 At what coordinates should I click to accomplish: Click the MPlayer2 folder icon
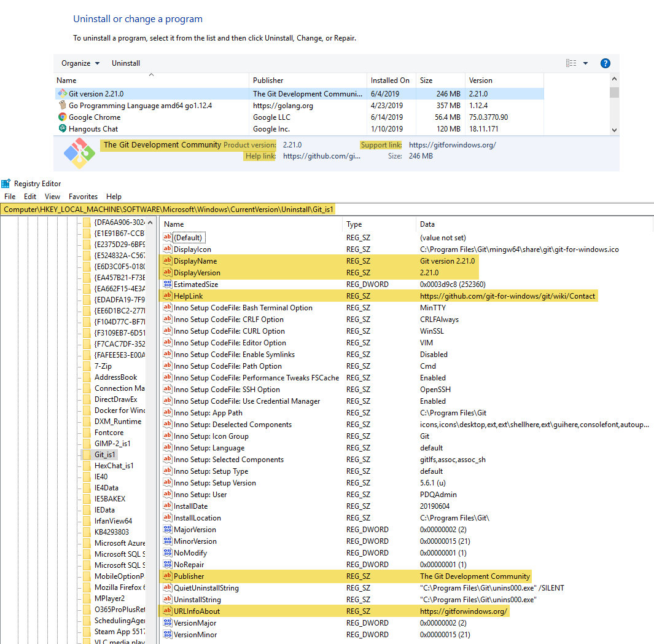(87, 598)
